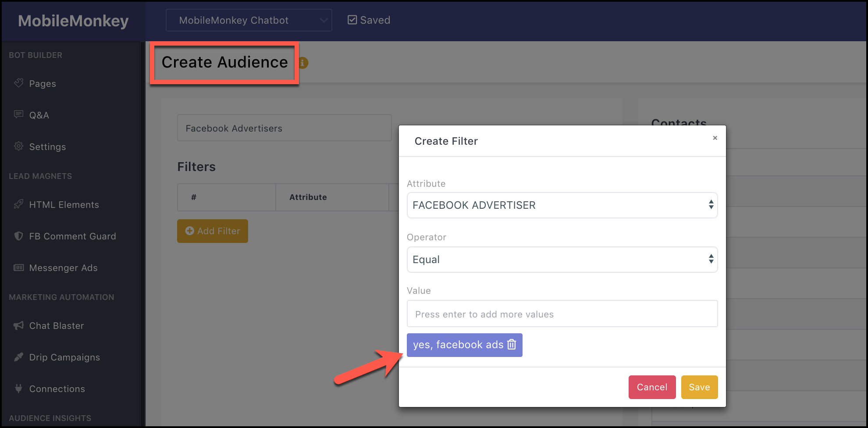868x428 pixels.
Task: Open the MobileMonkey Chatbot selector
Action: coord(249,20)
